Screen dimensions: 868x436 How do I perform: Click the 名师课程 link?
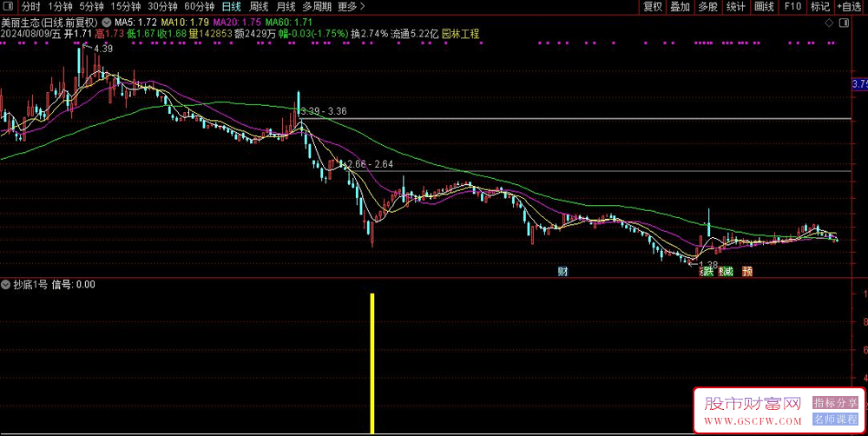coord(835,419)
